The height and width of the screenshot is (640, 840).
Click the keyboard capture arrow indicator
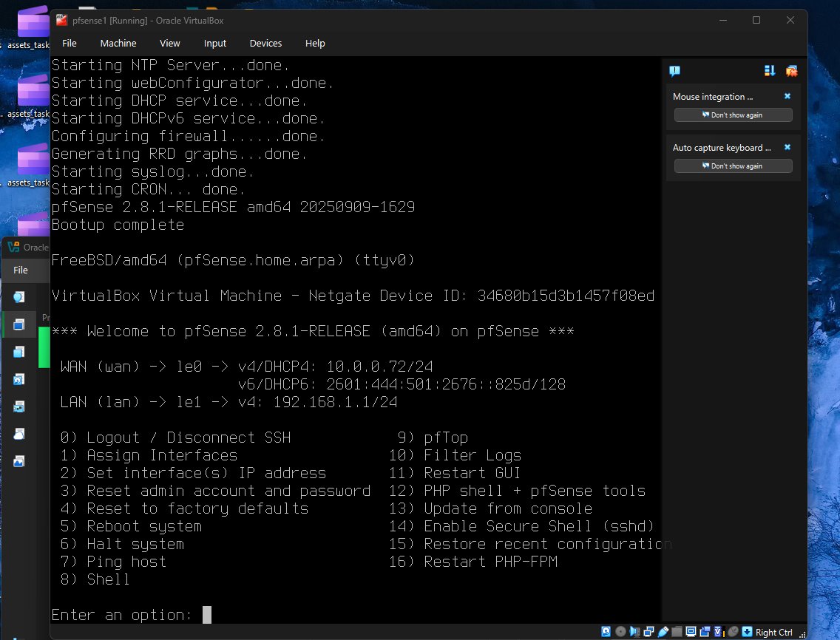pyautogui.click(x=747, y=632)
